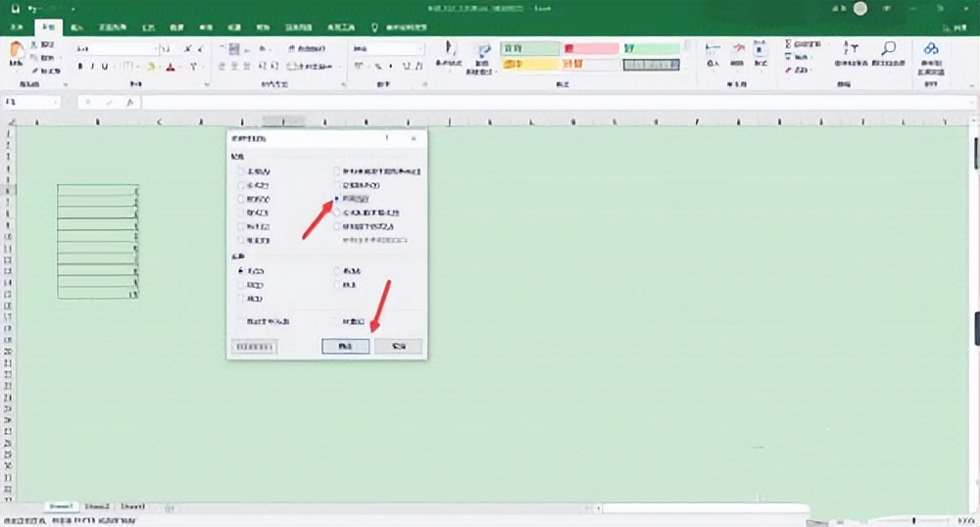The height and width of the screenshot is (527, 980).
Task: Select the Formulas paste radio option
Action: coord(241,185)
